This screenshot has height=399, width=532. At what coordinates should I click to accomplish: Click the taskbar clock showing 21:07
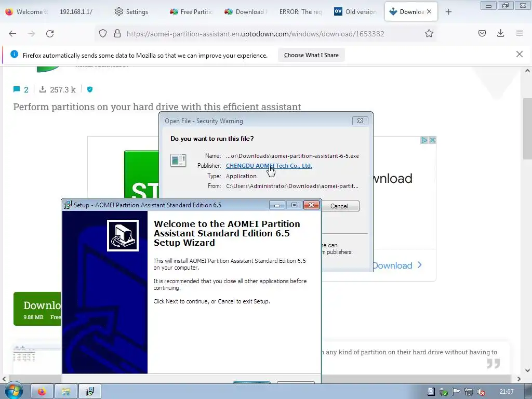(x=507, y=392)
